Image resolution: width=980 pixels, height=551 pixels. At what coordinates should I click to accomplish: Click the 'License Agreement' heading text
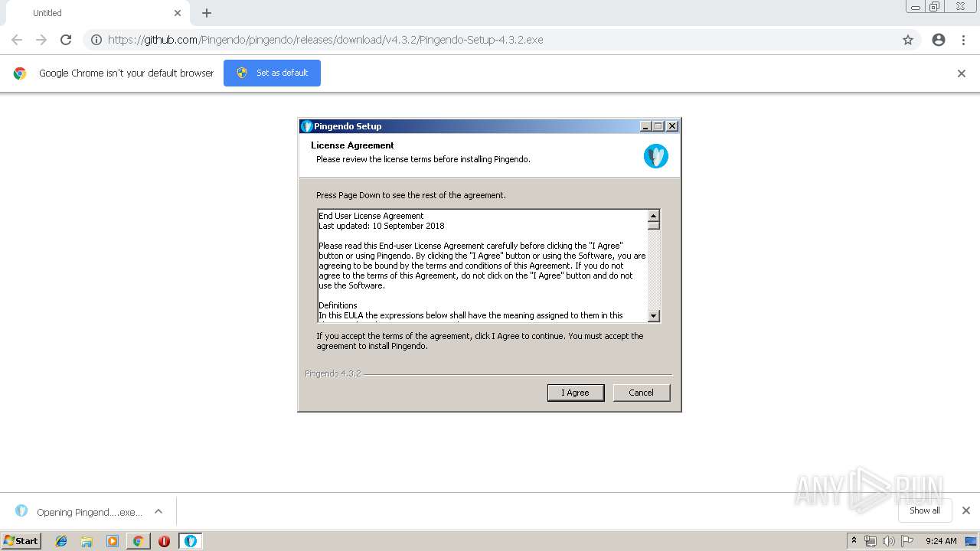click(352, 145)
